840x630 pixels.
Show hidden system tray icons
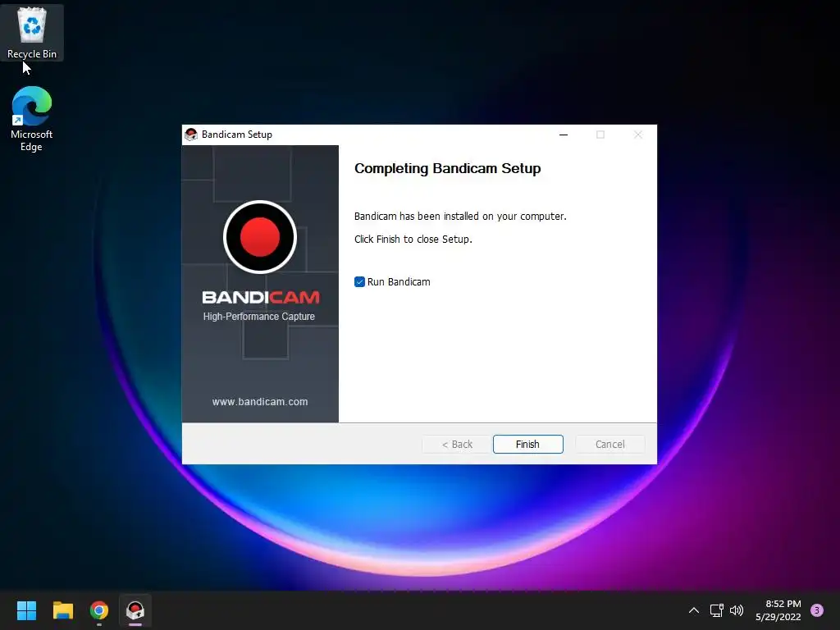coord(694,610)
